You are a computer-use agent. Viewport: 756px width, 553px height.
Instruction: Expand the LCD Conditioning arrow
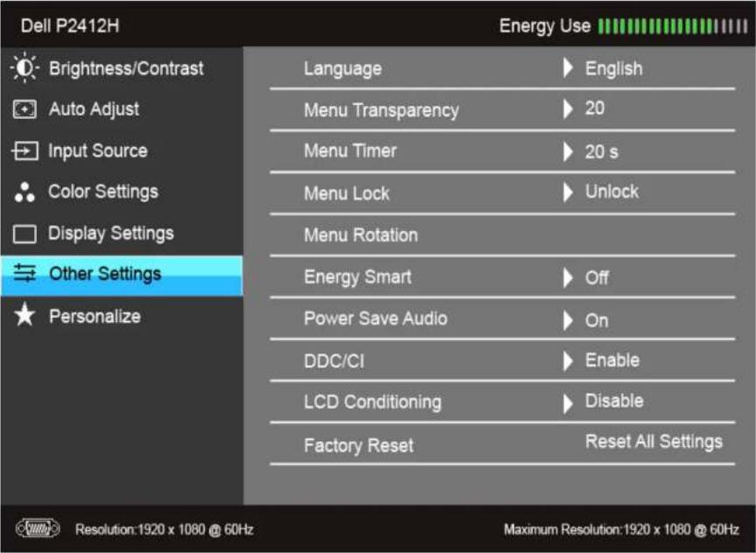(568, 403)
